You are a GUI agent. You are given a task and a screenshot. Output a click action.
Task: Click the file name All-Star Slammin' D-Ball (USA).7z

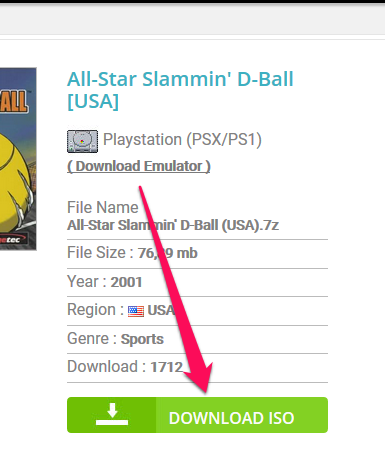tap(173, 225)
